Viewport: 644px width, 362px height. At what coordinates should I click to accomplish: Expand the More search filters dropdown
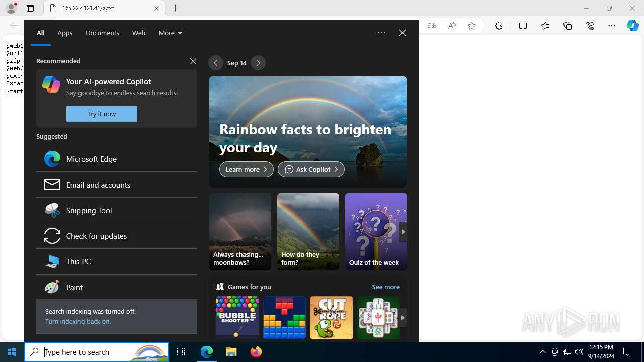171,33
